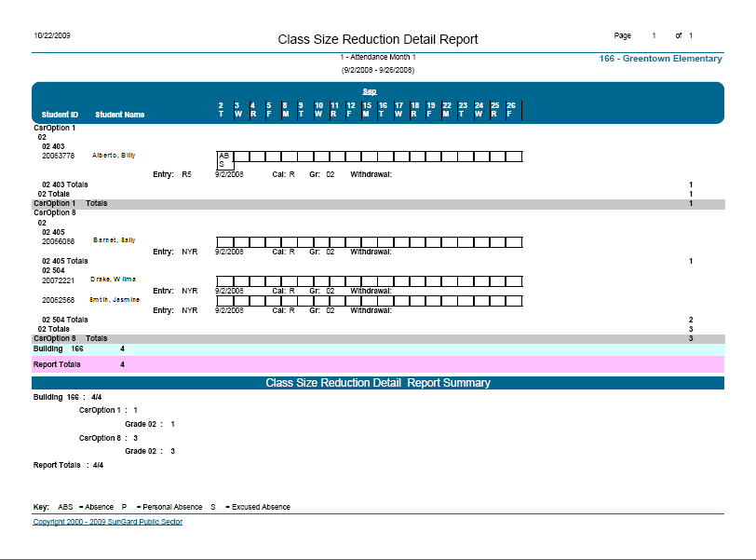Click the Building 166 totals row
756x560 pixels.
coord(378,348)
